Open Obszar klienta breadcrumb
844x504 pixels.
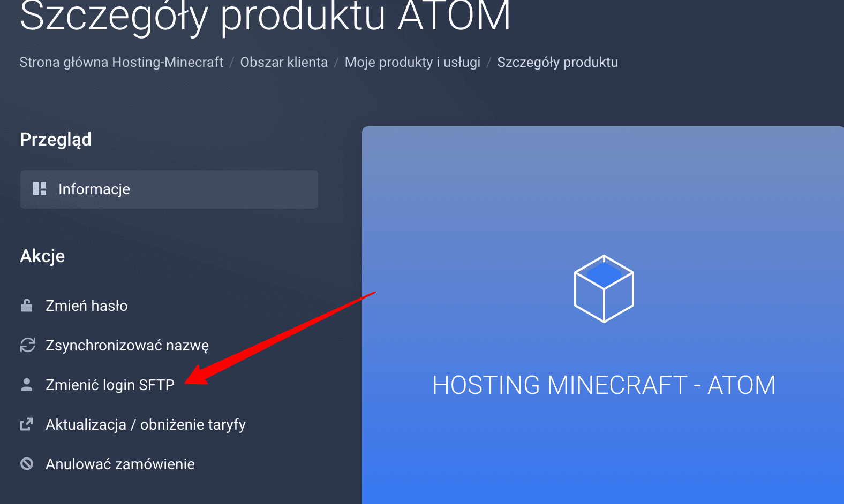(284, 62)
